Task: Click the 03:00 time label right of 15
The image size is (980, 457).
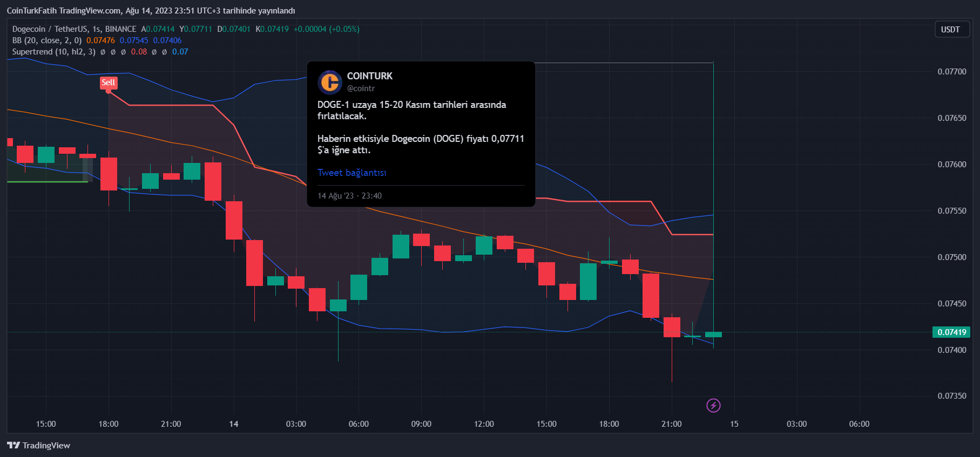Action: 796,424
